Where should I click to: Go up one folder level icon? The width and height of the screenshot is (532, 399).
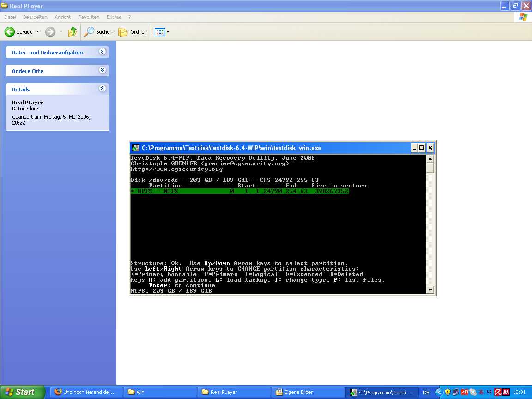click(x=72, y=32)
